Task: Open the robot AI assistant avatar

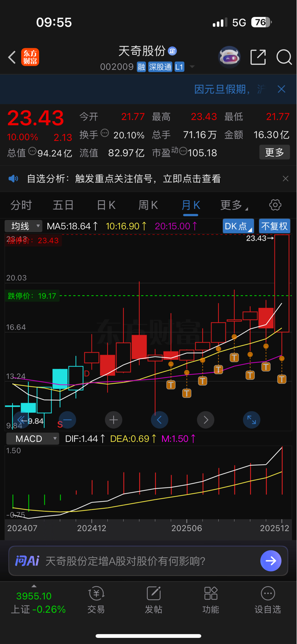Action: (229, 57)
